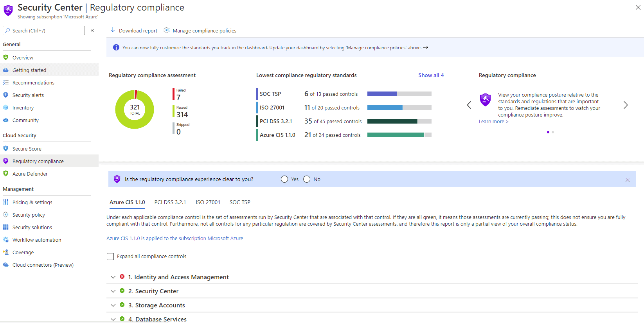Viewport: 644px width, 323px height.
Task: Expand the 3. Storage Accounts chevron
Action: coord(113,305)
